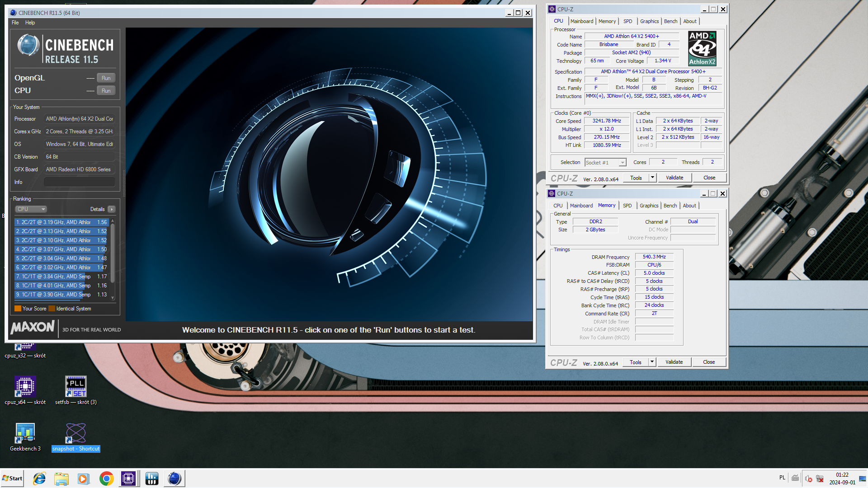Click the network disconnected icon in tray

click(x=820, y=479)
